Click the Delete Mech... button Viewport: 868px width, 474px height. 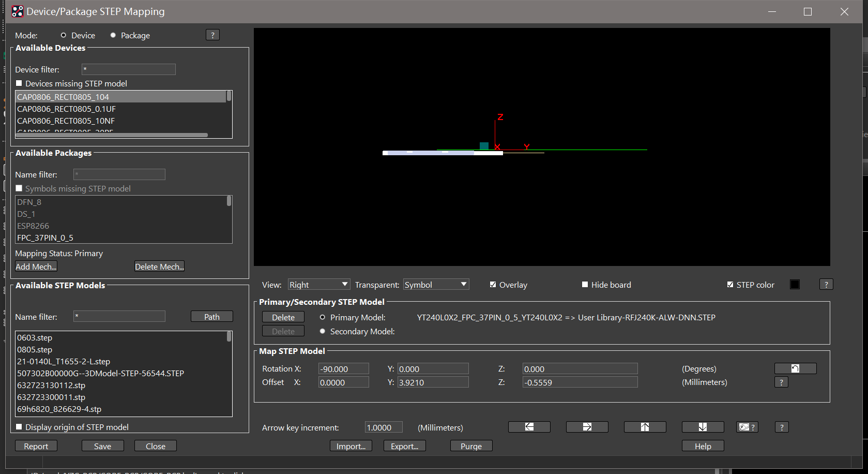click(x=160, y=266)
